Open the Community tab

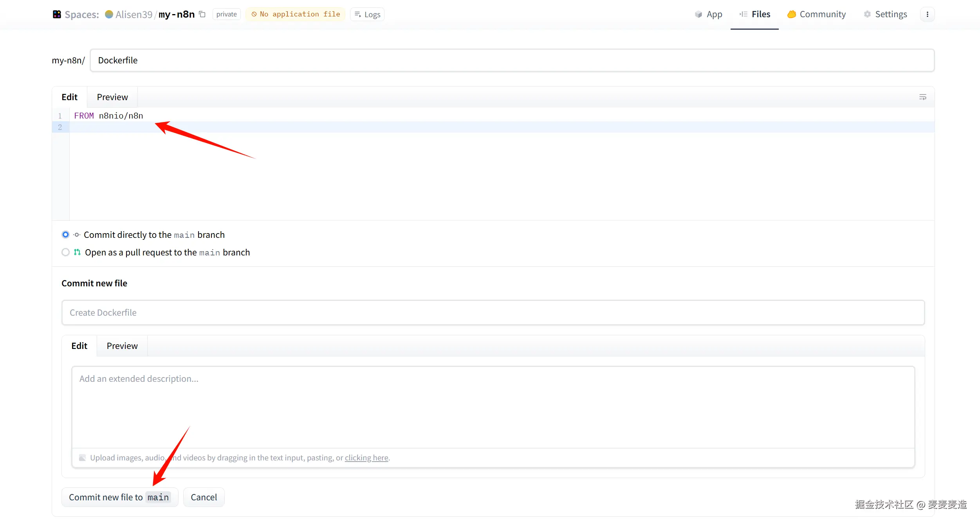coord(817,14)
